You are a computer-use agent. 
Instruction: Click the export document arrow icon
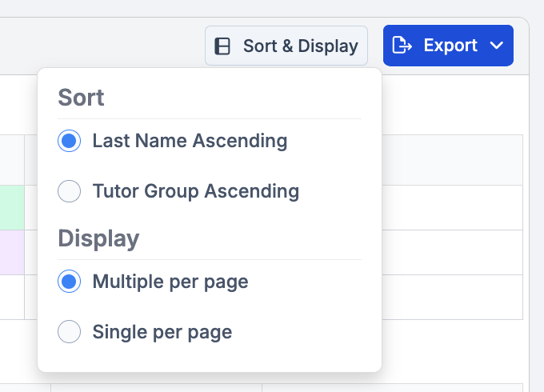402,46
